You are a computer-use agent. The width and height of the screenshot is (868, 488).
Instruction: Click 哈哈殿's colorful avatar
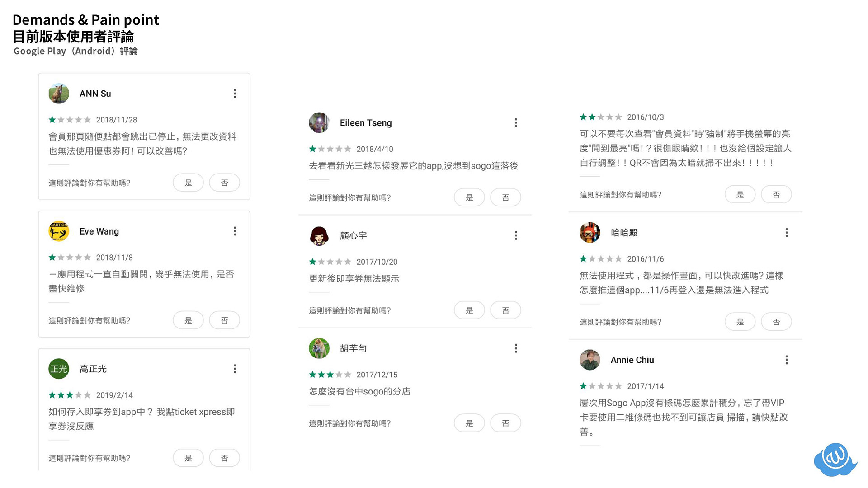590,233
